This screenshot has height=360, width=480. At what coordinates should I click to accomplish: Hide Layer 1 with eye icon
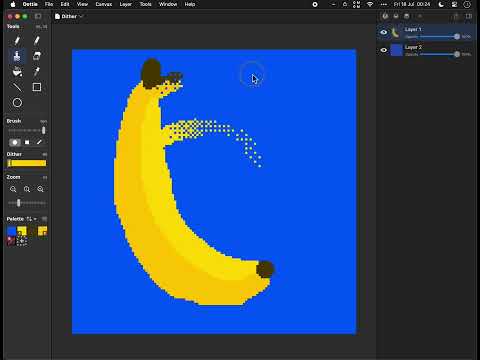coord(384,32)
